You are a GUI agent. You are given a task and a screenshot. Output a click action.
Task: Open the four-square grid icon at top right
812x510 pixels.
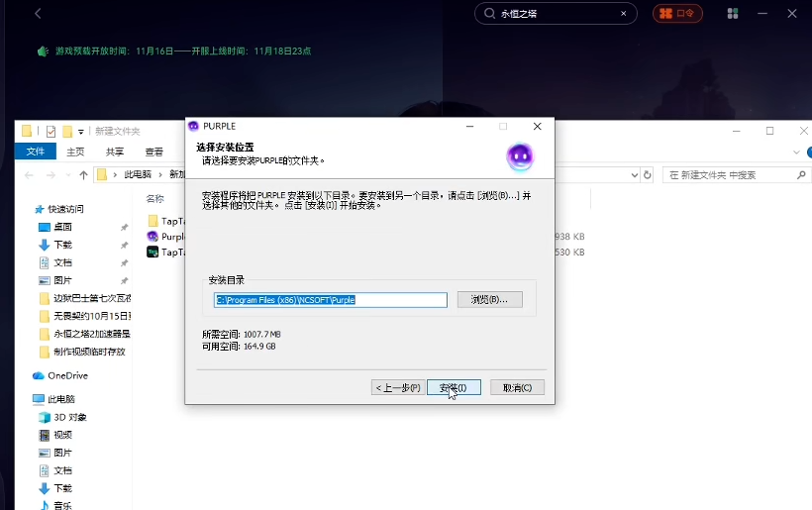[733, 14]
